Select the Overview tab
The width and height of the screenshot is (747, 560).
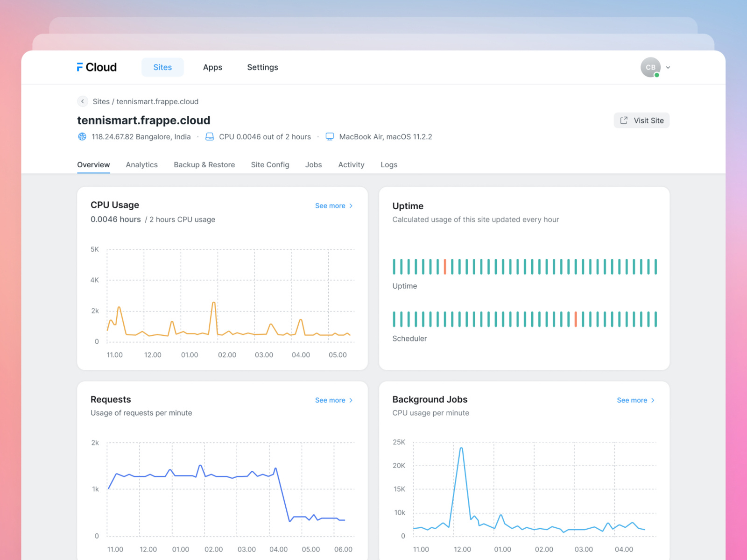(x=93, y=164)
